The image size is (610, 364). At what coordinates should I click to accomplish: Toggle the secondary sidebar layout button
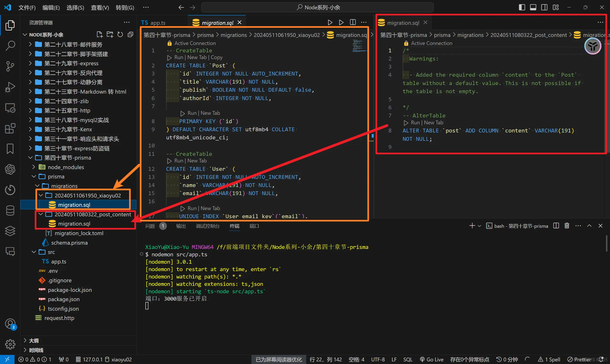[544, 7]
